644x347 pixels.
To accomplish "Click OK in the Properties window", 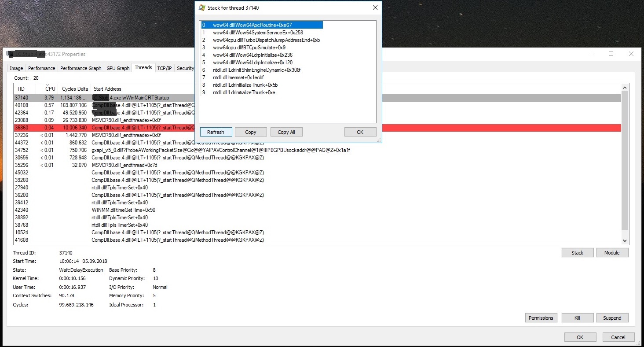I will 580,337.
